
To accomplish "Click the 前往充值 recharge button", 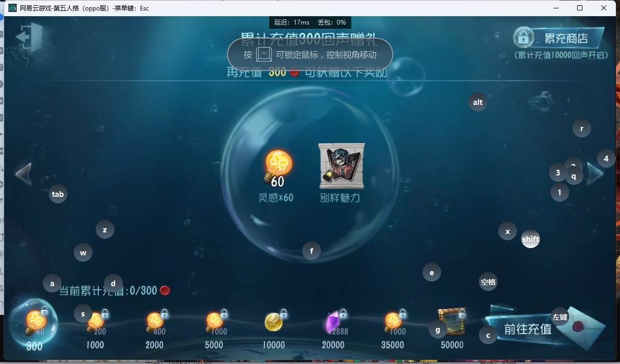I will tap(527, 329).
